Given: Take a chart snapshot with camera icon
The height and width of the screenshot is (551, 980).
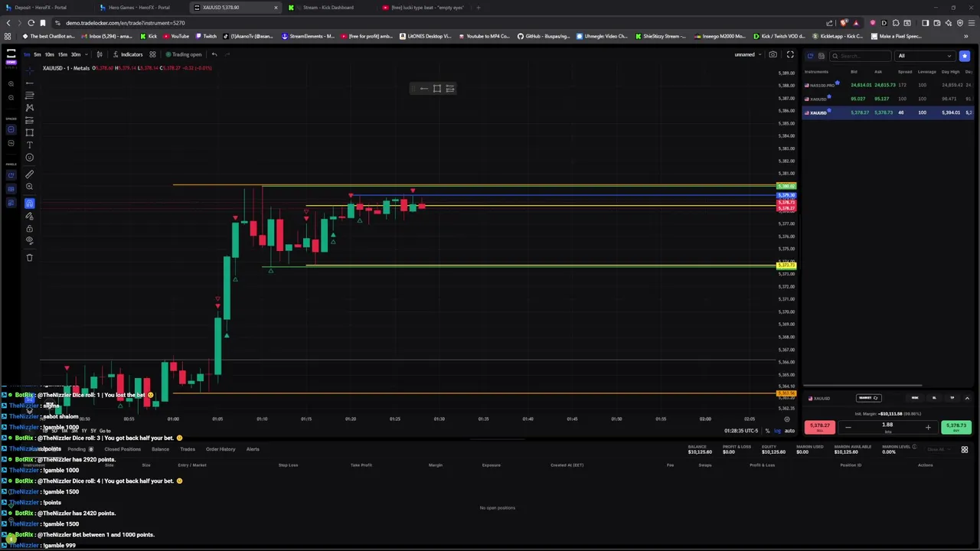Looking at the screenshot, I should 773,54.
